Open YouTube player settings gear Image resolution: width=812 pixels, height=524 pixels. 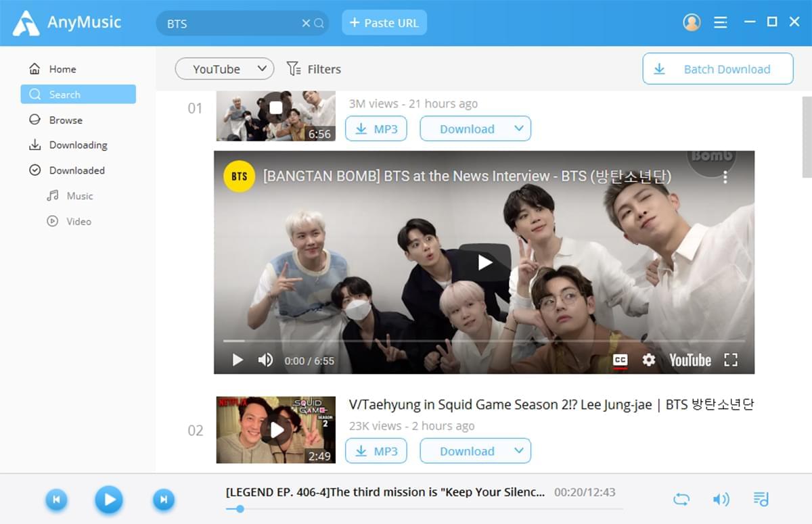pyautogui.click(x=649, y=360)
